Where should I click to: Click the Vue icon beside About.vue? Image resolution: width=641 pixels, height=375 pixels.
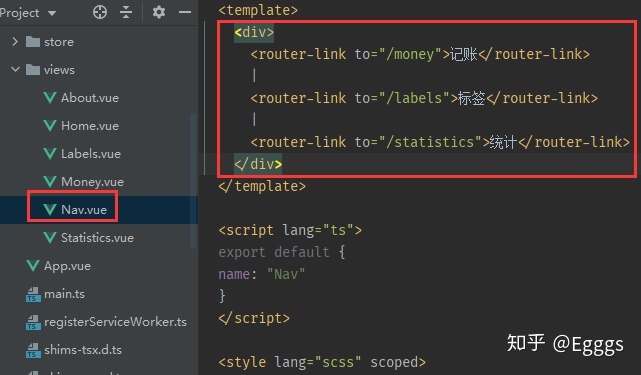point(50,98)
